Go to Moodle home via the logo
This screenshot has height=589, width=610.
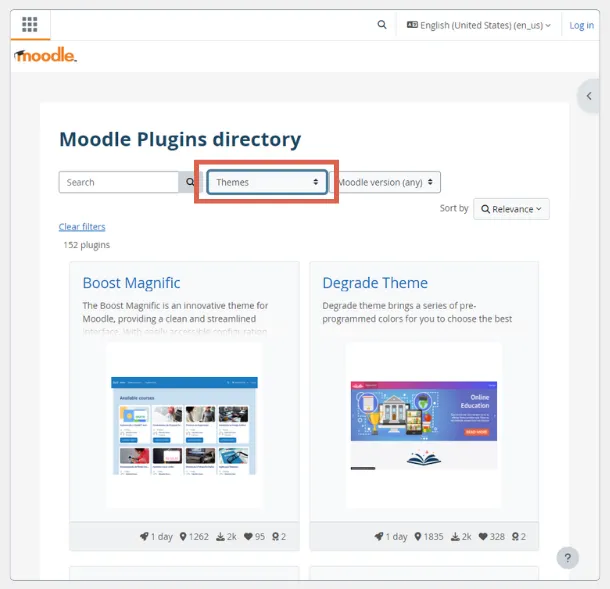point(45,55)
